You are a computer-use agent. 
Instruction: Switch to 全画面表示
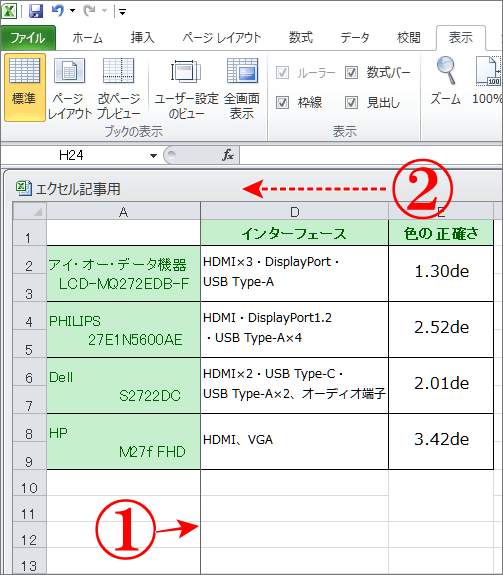242,87
